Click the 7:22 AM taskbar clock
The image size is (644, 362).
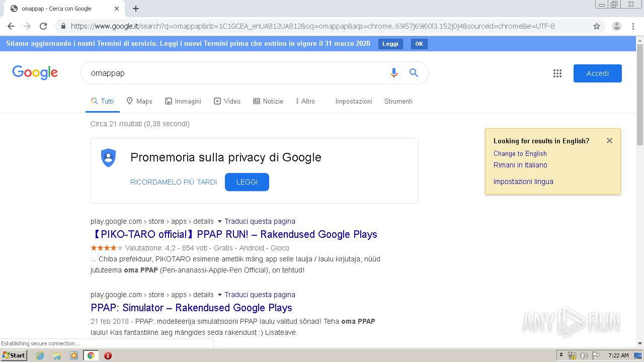pyautogui.click(x=618, y=355)
